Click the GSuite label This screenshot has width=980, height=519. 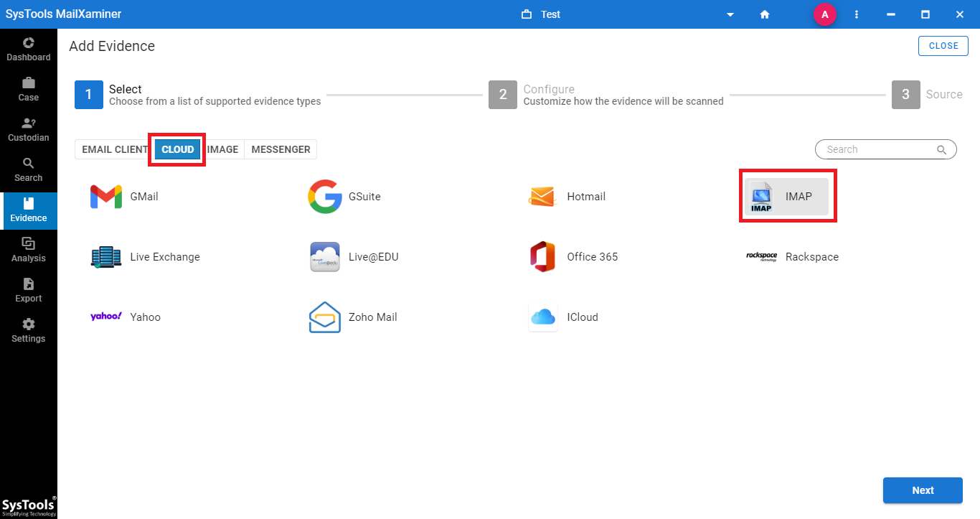364,197
